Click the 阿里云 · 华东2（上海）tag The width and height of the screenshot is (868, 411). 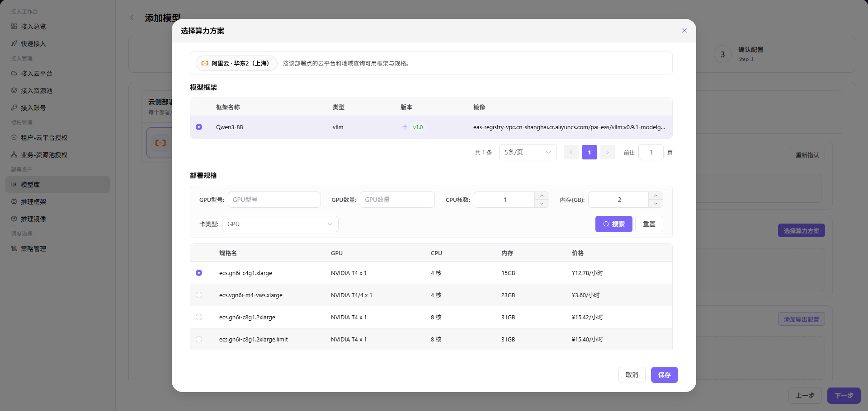(x=236, y=63)
